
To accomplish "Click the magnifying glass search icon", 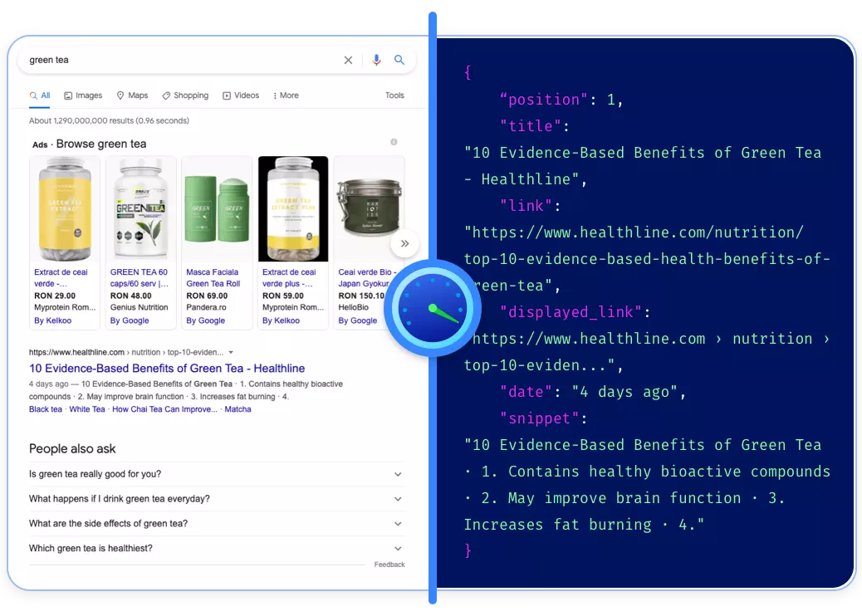I will tap(399, 60).
